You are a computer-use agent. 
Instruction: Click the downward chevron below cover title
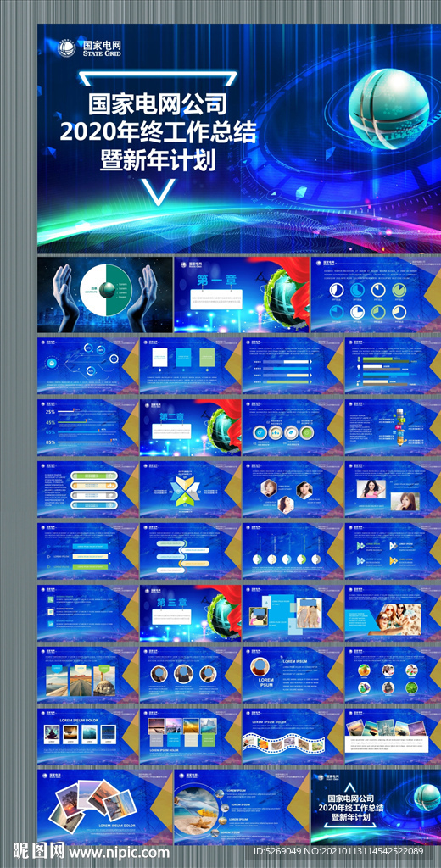(154, 188)
